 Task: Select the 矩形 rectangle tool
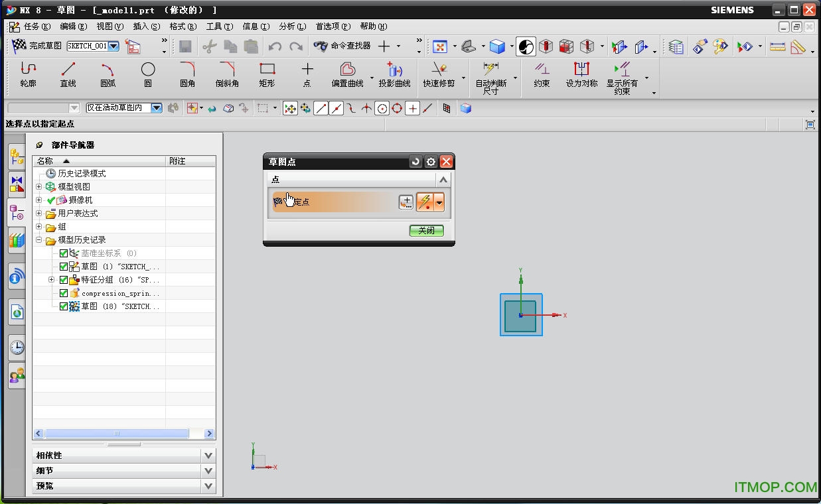267,74
